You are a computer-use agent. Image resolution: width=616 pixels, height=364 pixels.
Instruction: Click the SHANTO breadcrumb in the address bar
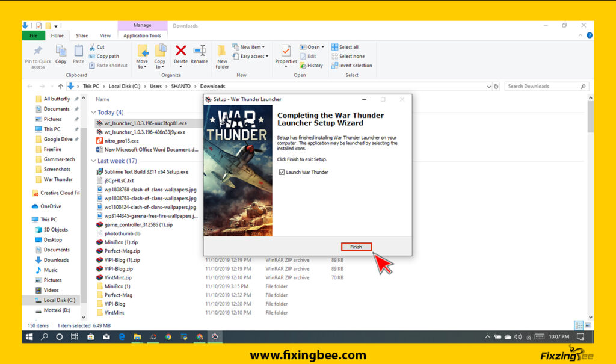[x=180, y=87]
